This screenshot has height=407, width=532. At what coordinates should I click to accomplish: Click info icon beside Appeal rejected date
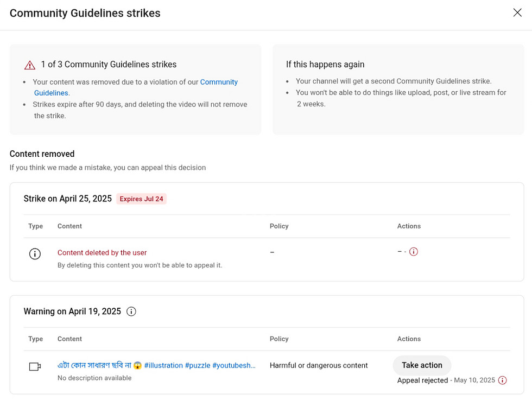pyautogui.click(x=503, y=380)
